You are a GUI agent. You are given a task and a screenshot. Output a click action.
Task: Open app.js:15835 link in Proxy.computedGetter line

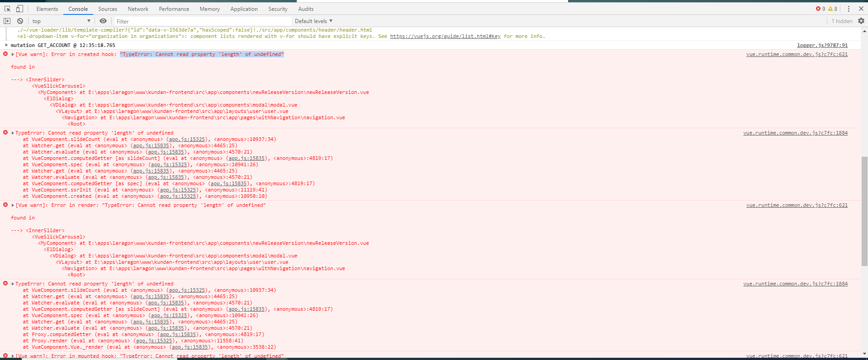pyautogui.click(x=178, y=334)
